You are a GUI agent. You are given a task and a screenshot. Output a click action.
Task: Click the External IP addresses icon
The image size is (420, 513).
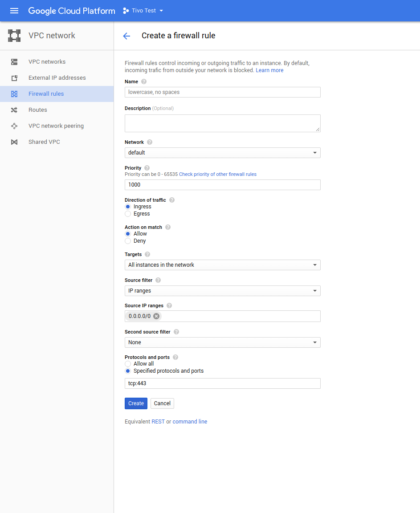[x=14, y=78]
